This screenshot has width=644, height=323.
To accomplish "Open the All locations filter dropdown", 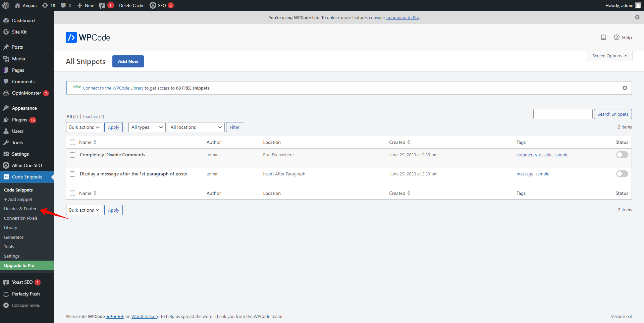I will pos(196,127).
